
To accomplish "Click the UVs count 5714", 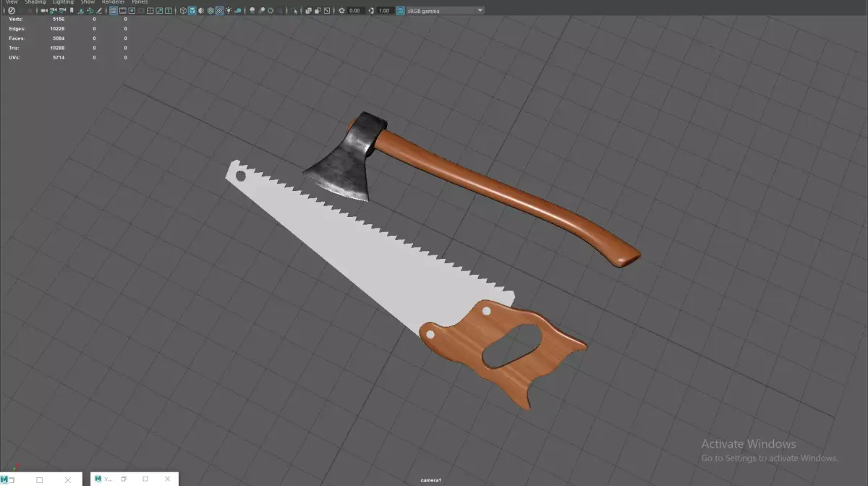I will tap(59, 57).
